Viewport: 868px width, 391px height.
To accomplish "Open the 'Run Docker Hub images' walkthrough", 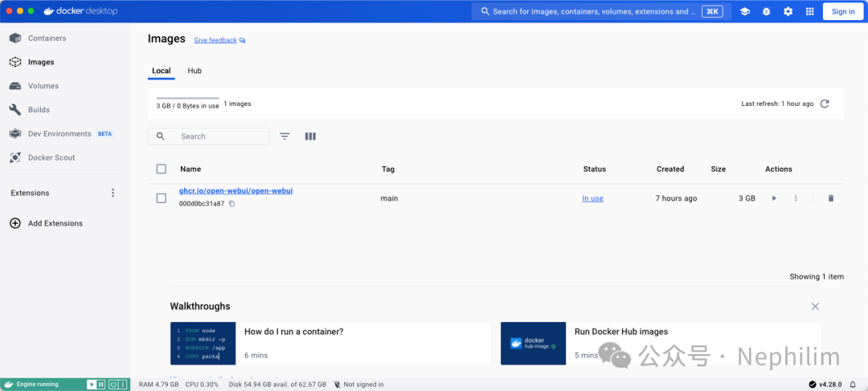I will (x=661, y=344).
